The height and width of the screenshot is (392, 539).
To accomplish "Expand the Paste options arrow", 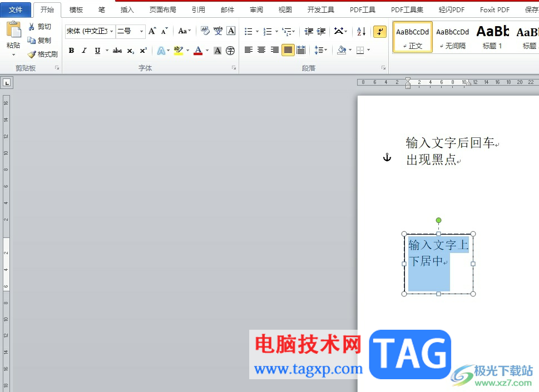I will click(x=14, y=54).
